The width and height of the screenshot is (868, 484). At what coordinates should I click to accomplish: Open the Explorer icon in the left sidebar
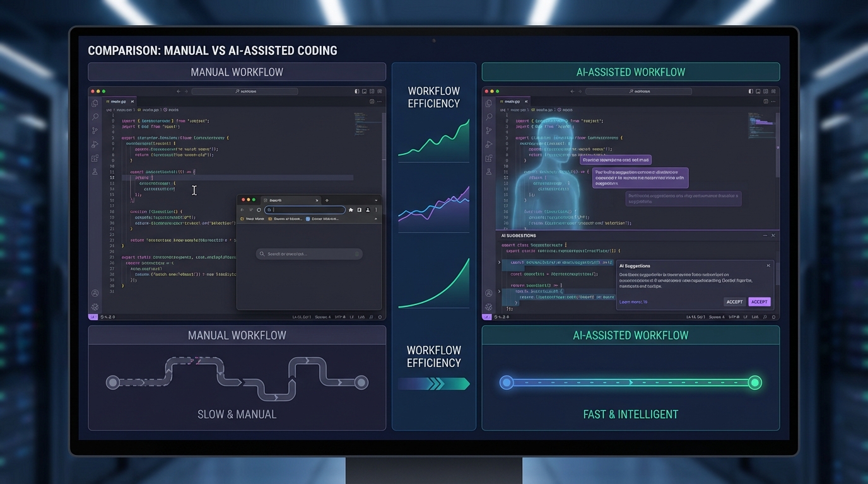coord(95,105)
